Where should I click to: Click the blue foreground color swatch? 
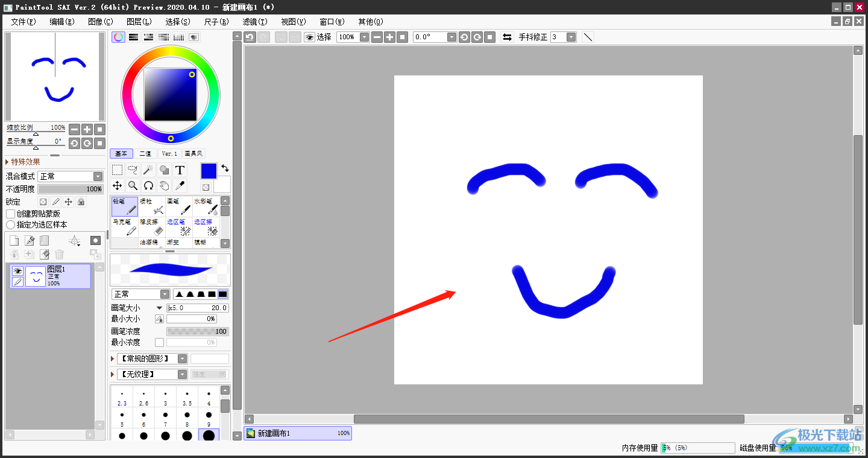coord(209,171)
